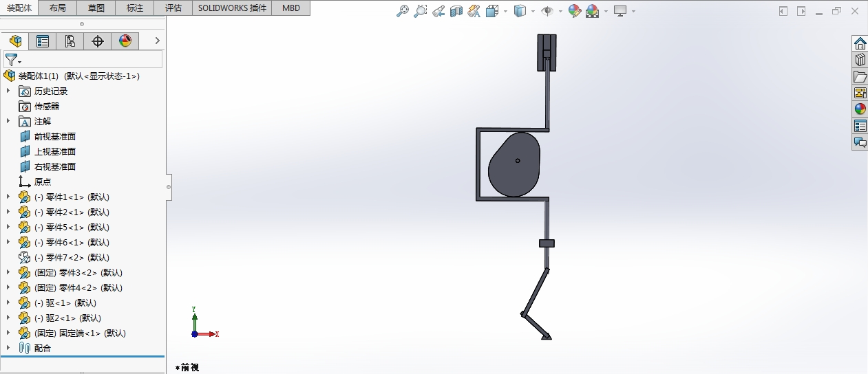Click the View Orientation cube icon
Screen dimensions: 868x374
click(x=492, y=11)
